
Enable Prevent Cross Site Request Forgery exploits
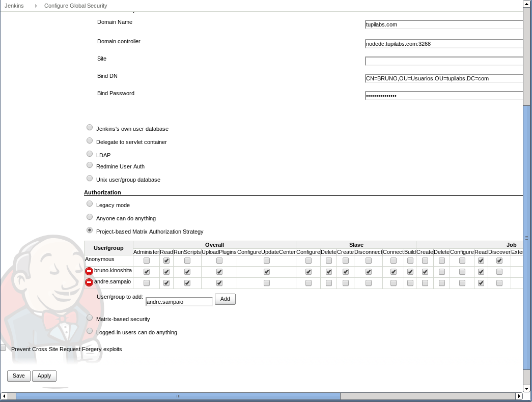tap(3, 347)
